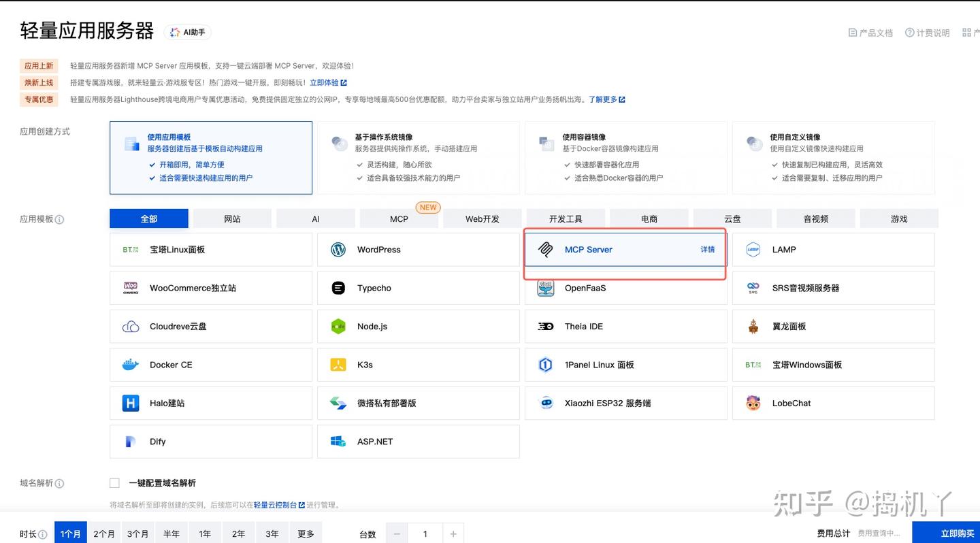Select the Theia IDE template icon

546,327
